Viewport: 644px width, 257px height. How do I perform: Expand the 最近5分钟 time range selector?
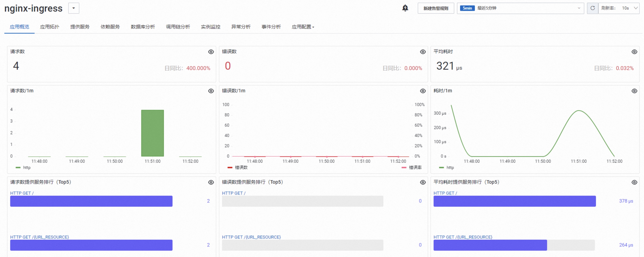(520, 8)
